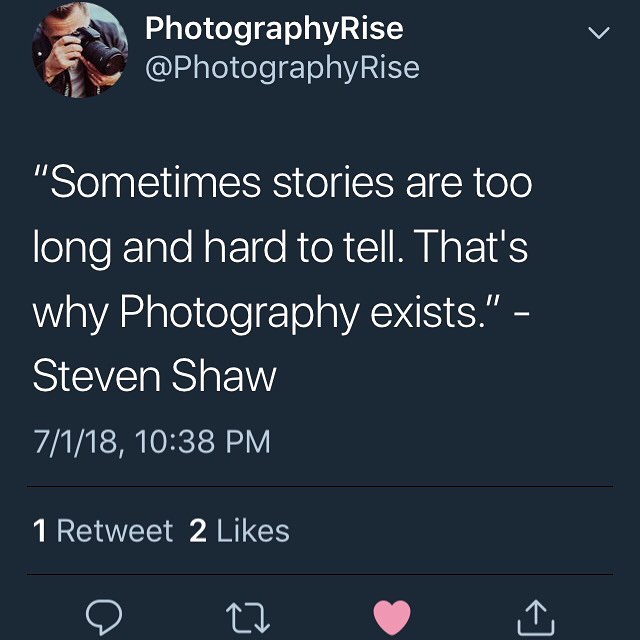Open the PhotographyRise profile avatar

click(x=80, y=50)
